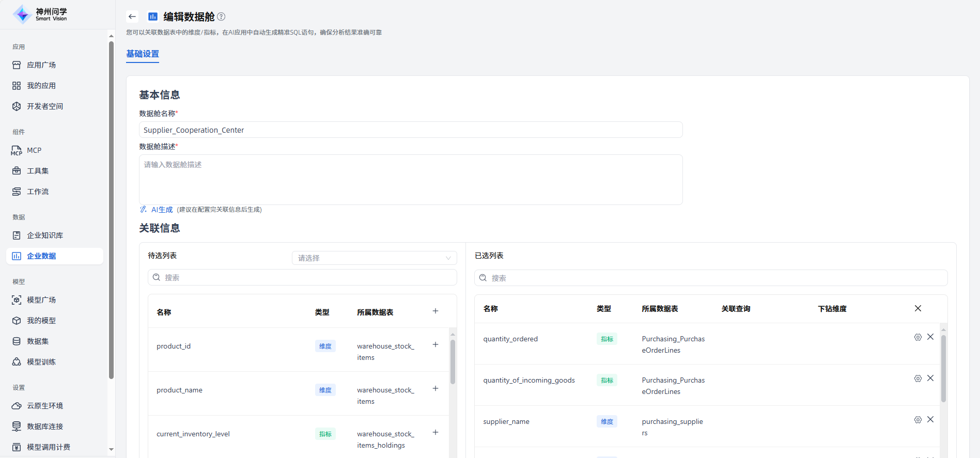
Task: Open settings gear for supplier_name row
Action: pos(917,420)
